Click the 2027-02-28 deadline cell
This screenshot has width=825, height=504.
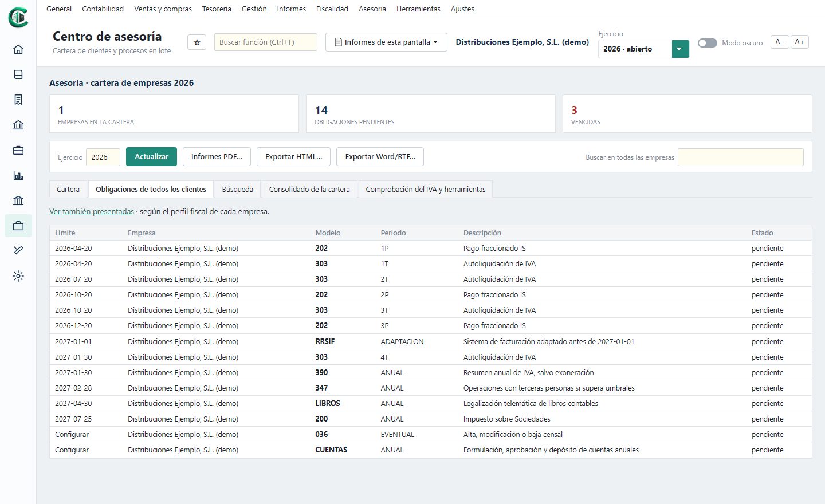pos(73,388)
